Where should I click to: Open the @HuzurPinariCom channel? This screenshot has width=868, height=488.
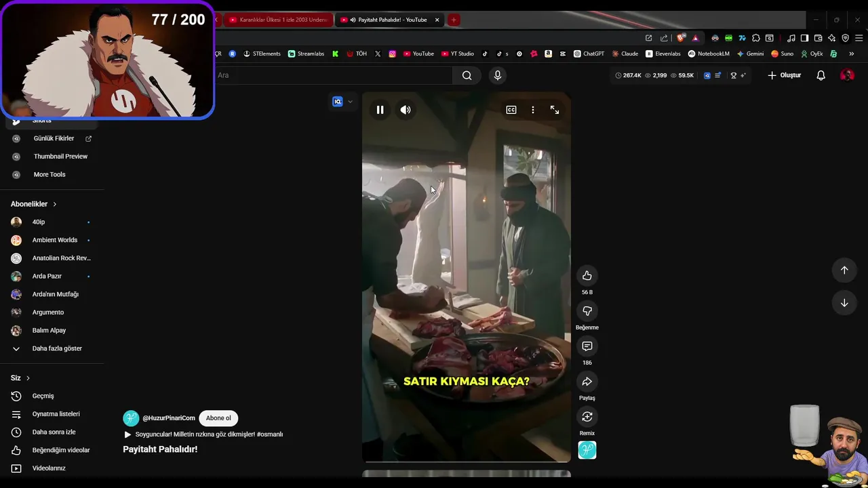[x=169, y=418]
